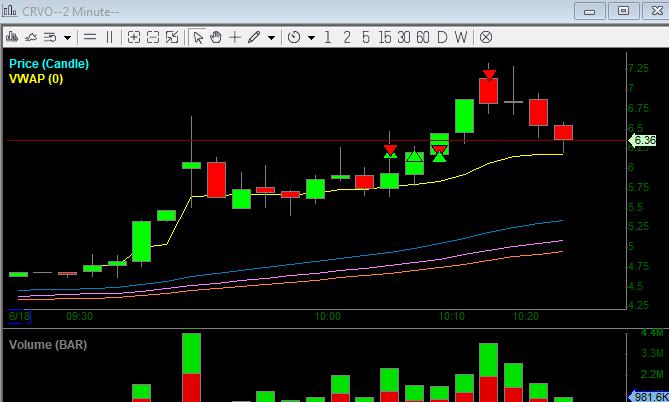Switch chart to 30 minute interval
669x402 pixels.
(404, 38)
